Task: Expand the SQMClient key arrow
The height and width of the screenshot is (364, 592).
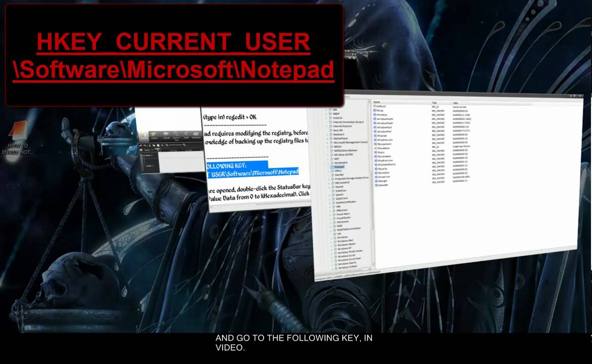Action: click(329, 199)
